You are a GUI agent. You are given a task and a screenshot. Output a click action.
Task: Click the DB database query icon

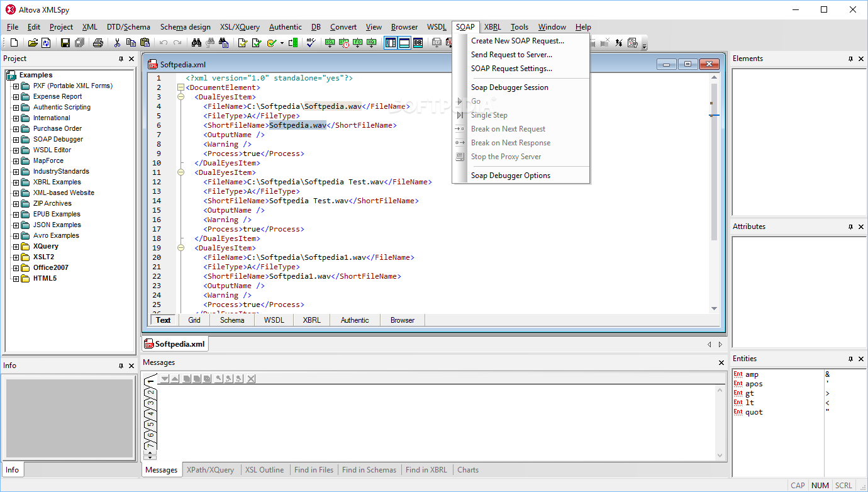pos(418,43)
